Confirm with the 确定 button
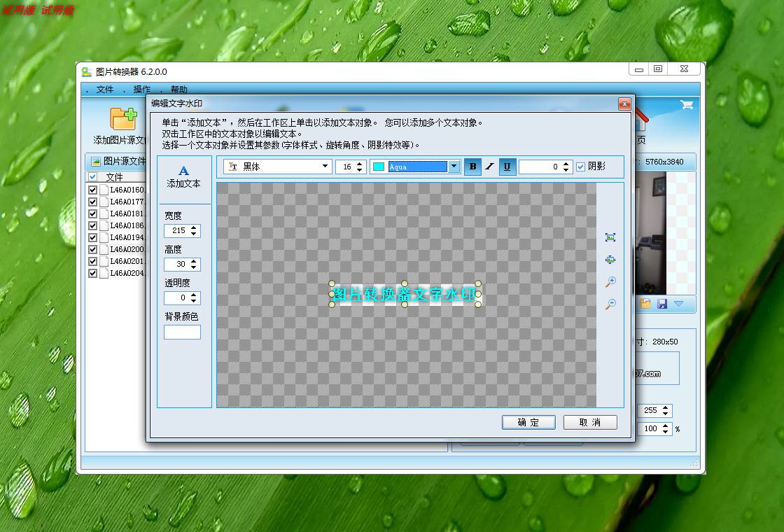784x532 pixels. 528,423
